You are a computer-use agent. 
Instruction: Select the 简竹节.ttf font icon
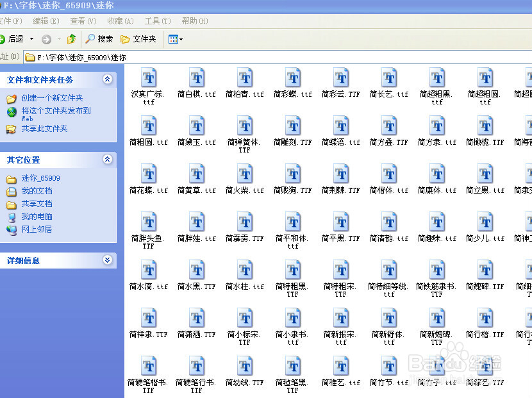(x=389, y=367)
